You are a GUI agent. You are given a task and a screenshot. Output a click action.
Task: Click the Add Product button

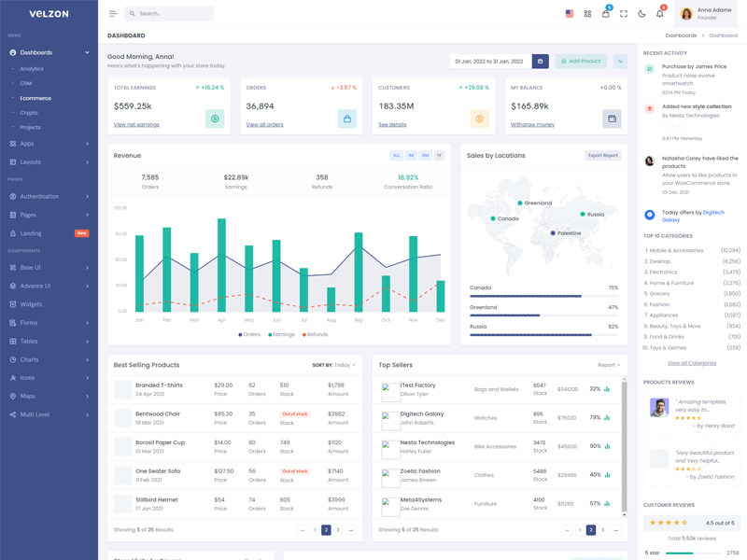pos(581,62)
